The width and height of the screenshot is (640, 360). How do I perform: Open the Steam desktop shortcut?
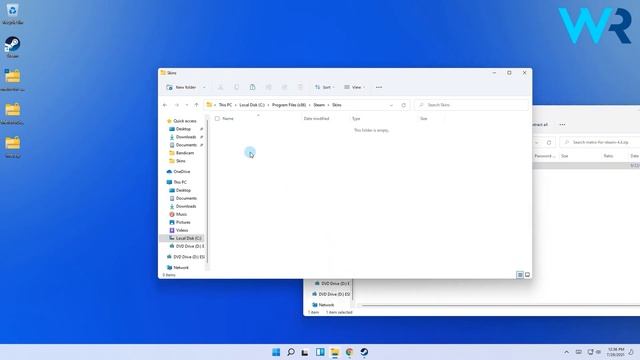coord(12,47)
